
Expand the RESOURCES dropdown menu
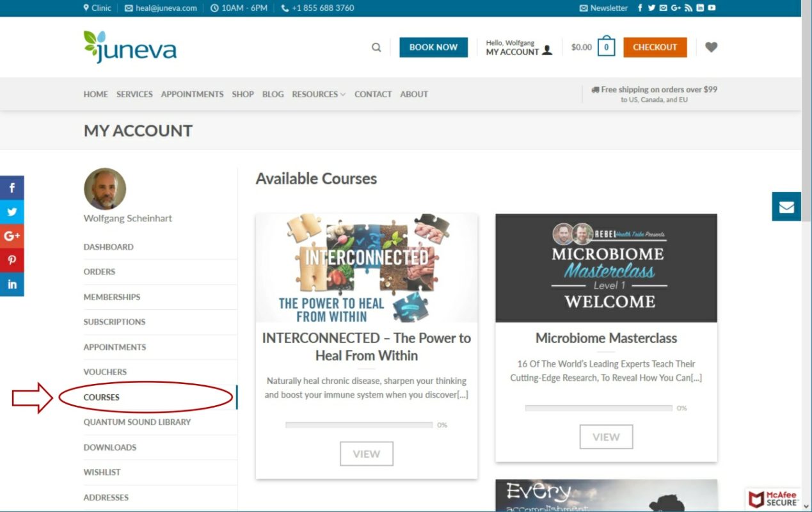pos(319,94)
